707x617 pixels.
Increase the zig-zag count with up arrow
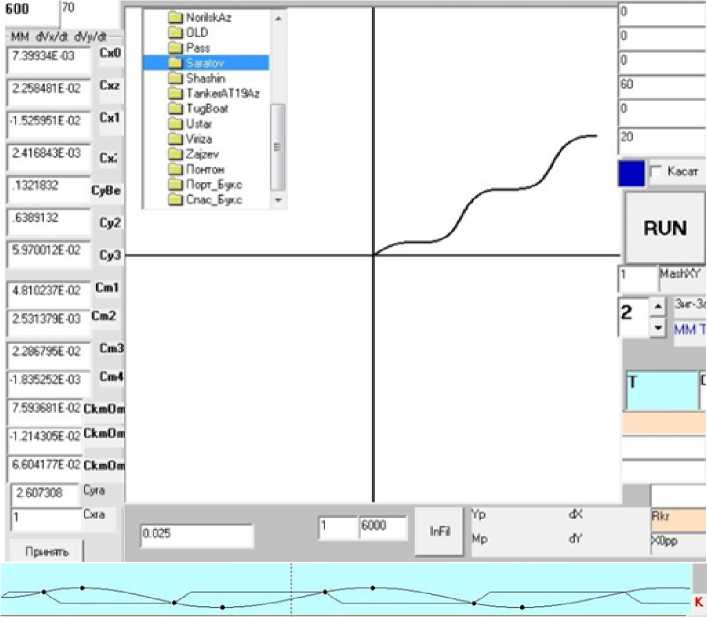tap(658, 307)
